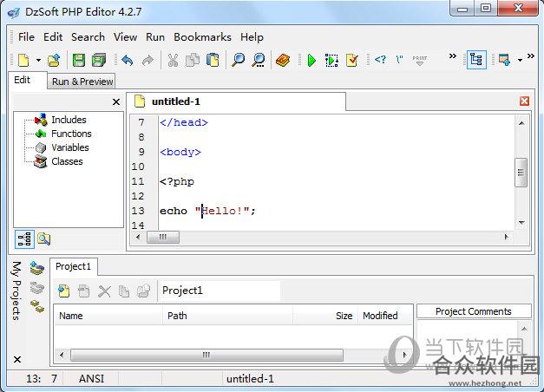Close the My Projects panel with X
Viewport: 544px width, 392px height.
17,359
